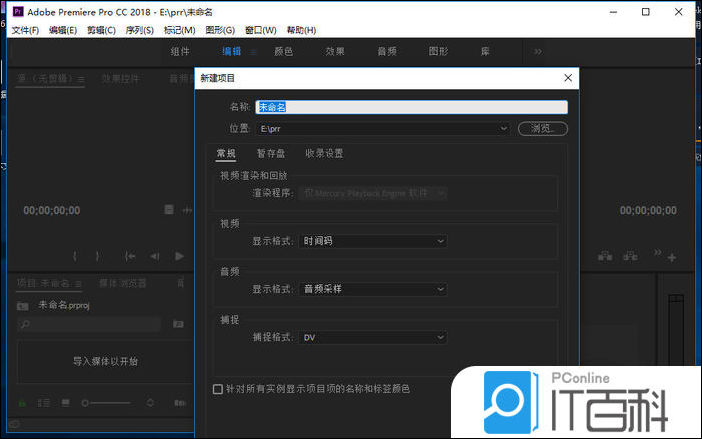The height and width of the screenshot is (439, 702).
Task: Open the audio display format dropdown (音频采样)
Action: (374, 289)
